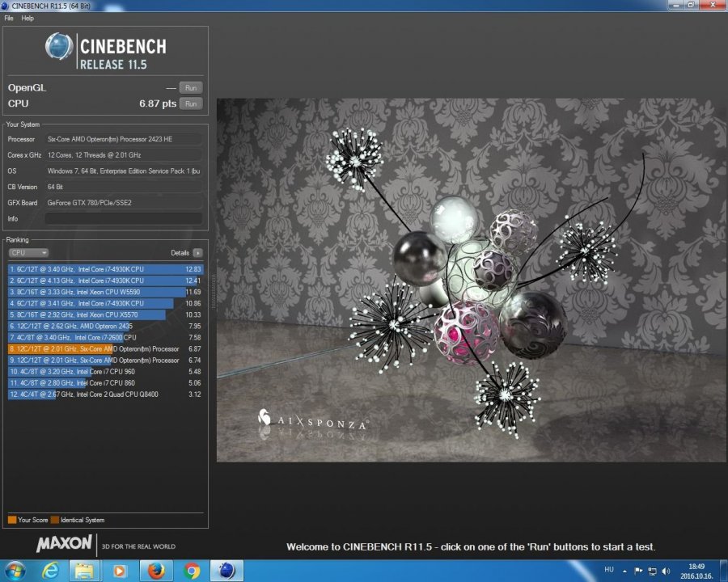
Task: Click the Processor field showing Opteron 2423 HE
Action: pyautogui.click(x=124, y=139)
